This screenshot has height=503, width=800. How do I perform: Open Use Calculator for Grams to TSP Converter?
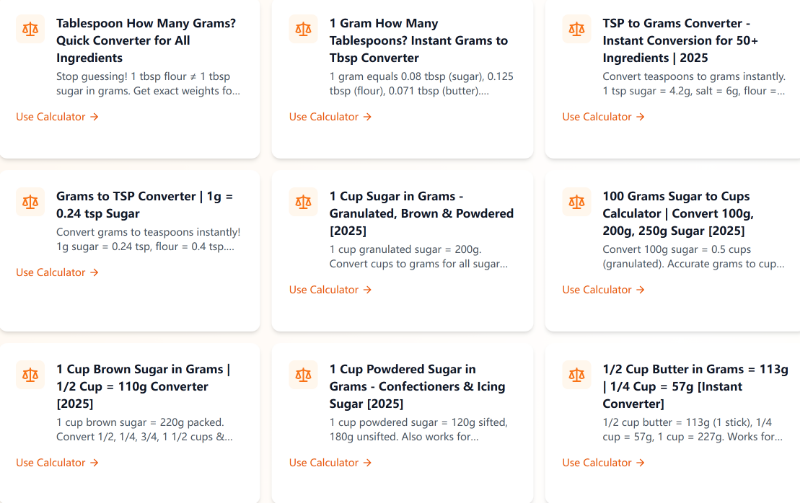point(57,272)
